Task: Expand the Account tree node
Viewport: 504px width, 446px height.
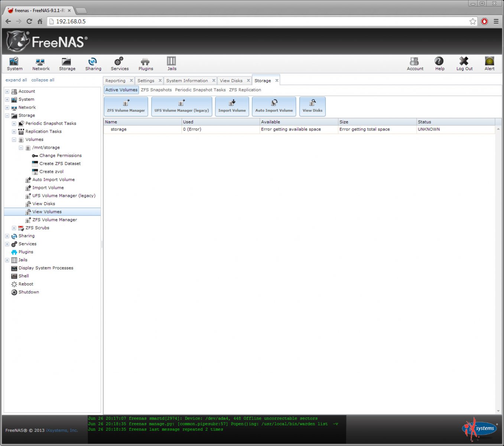Action: pyautogui.click(x=7, y=91)
